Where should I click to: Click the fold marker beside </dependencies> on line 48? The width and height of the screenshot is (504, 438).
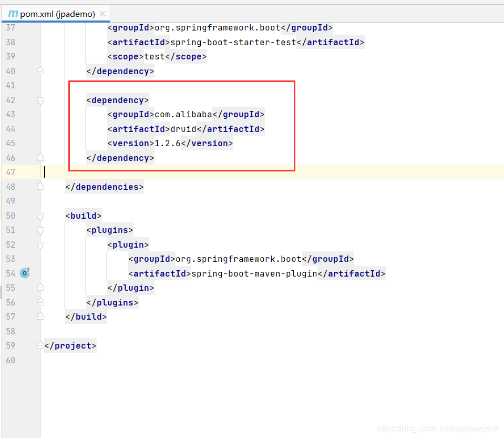click(x=40, y=187)
